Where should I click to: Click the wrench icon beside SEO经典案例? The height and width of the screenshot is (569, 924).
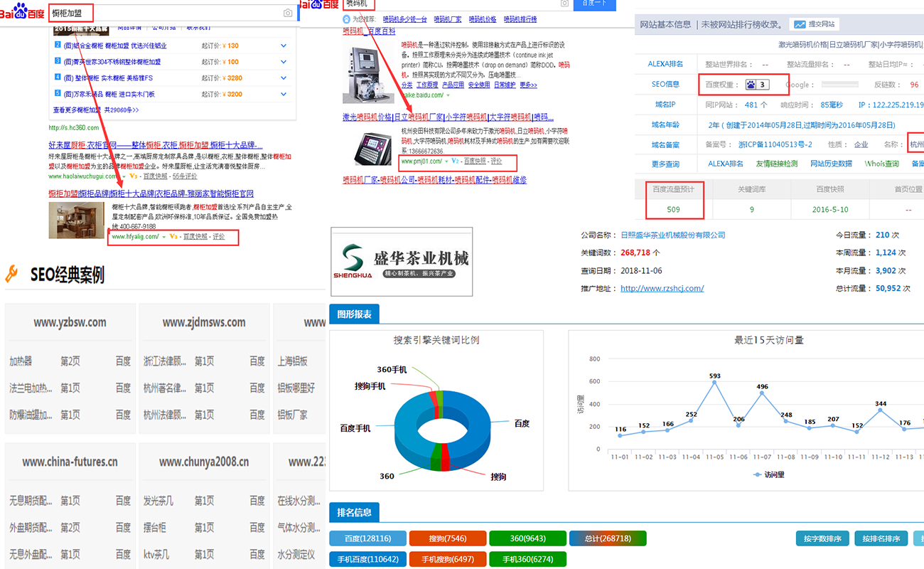(11, 274)
